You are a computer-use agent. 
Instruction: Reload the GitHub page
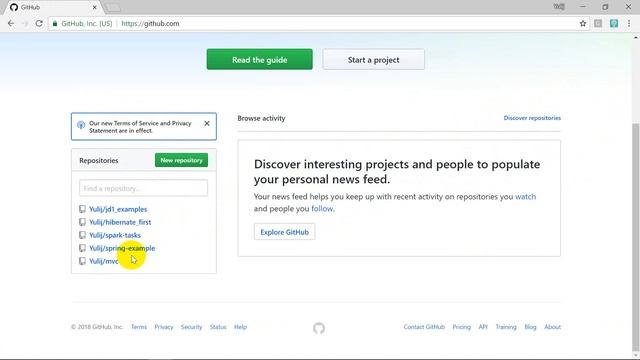pyautogui.click(x=39, y=24)
